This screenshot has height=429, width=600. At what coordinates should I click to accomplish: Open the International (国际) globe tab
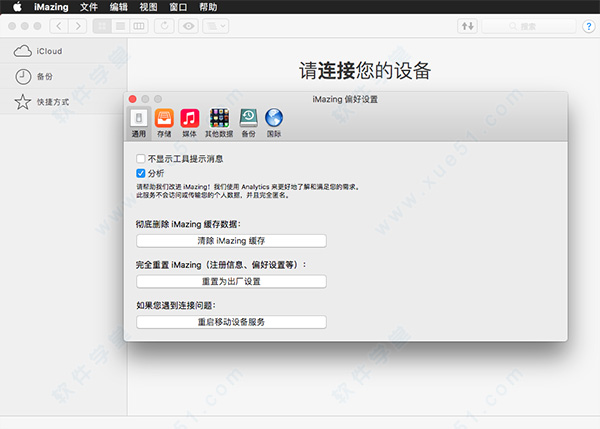coord(274,123)
